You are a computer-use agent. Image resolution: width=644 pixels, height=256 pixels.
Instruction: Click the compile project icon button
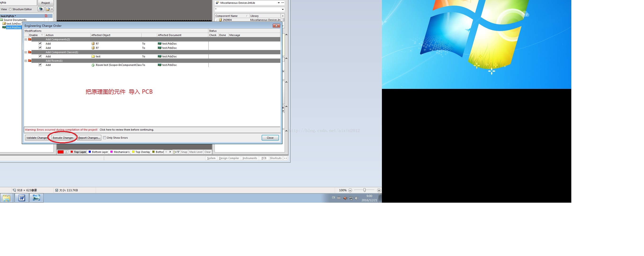click(41, 9)
